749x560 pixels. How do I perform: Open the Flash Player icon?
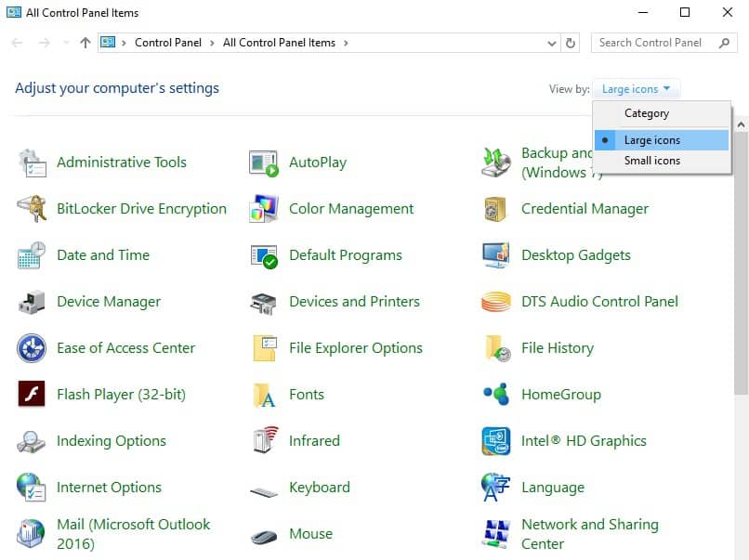(x=32, y=395)
